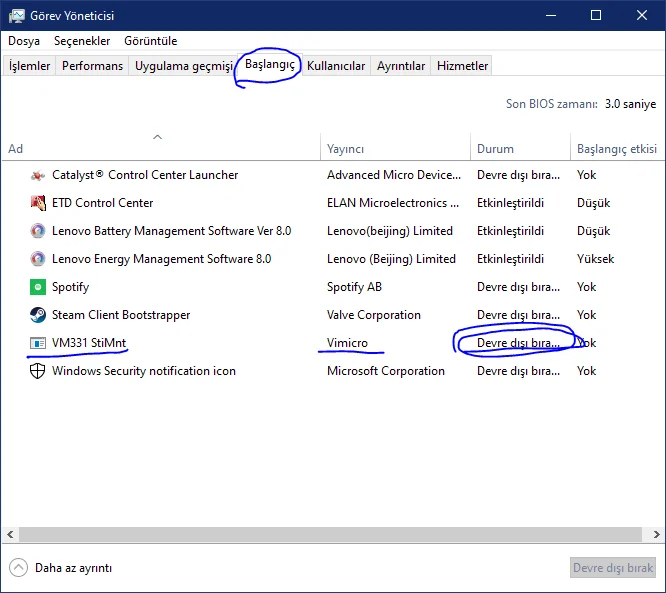Select the Lenovo Battery Management Software icon
Screen dimensions: 666x593
(38, 231)
